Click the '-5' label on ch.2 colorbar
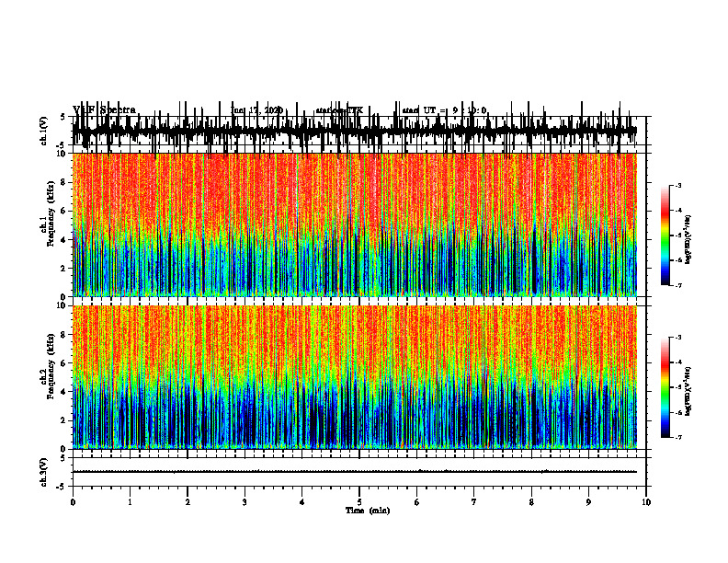The width and height of the screenshot is (728, 563). (x=678, y=387)
